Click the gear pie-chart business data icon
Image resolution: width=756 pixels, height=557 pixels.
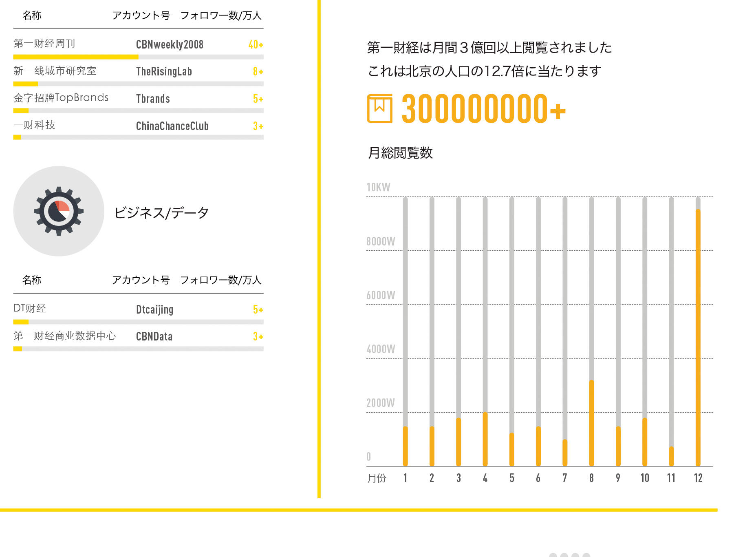click(59, 211)
